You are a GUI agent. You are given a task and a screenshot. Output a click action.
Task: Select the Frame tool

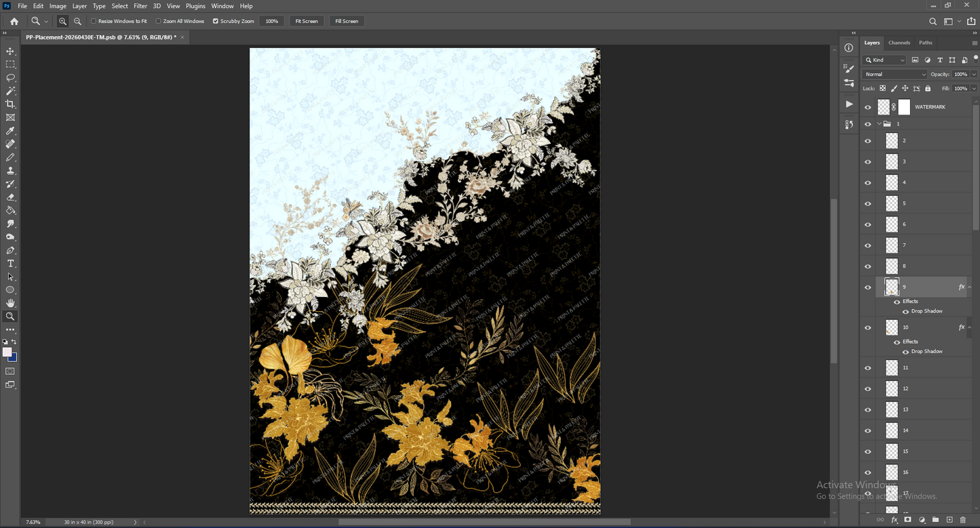10,117
